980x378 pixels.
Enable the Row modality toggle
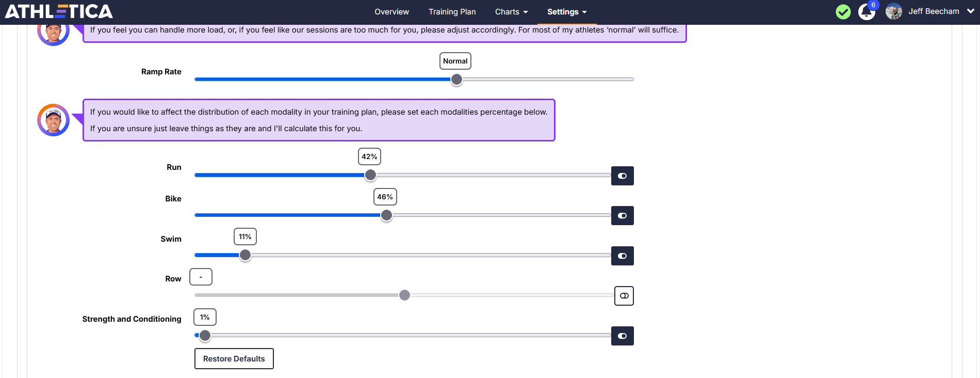click(x=624, y=296)
